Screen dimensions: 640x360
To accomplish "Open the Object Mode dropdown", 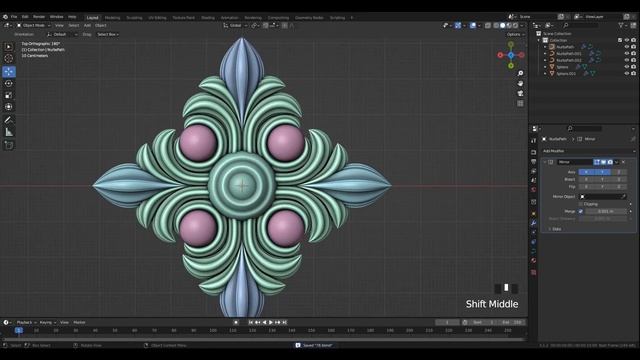I will (33, 25).
